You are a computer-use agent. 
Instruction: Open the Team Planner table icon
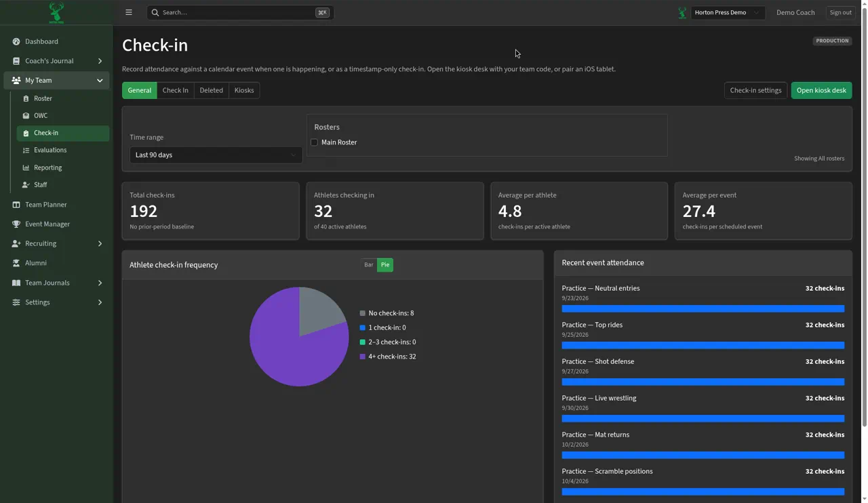pyautogui.click(x=16, y=205)
